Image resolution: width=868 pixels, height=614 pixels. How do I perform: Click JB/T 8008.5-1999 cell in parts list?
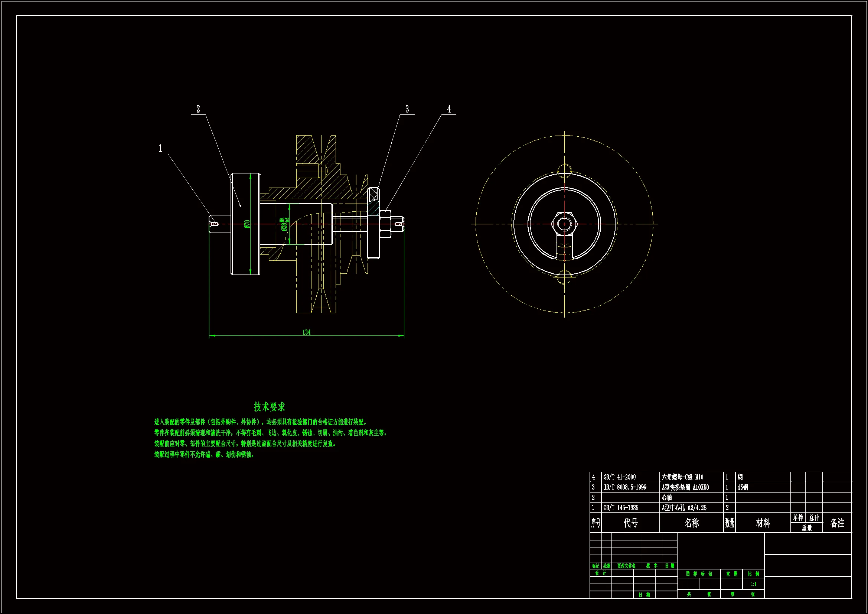[x=624, y=487]
